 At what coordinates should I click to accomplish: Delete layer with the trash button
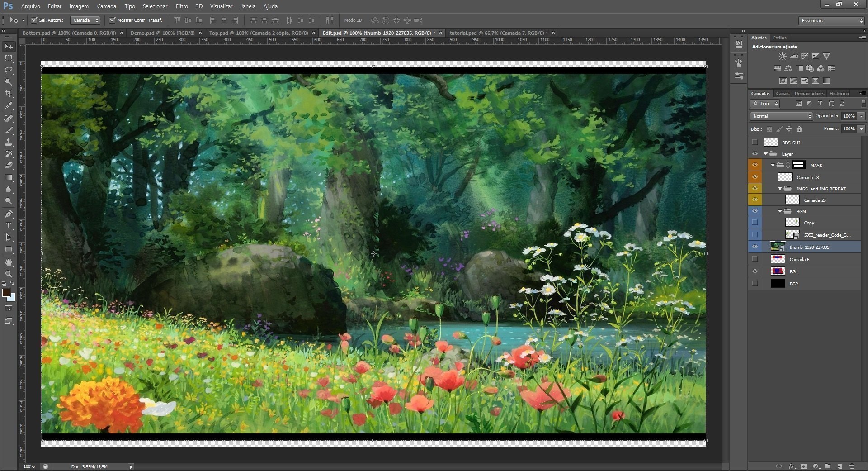852,466
